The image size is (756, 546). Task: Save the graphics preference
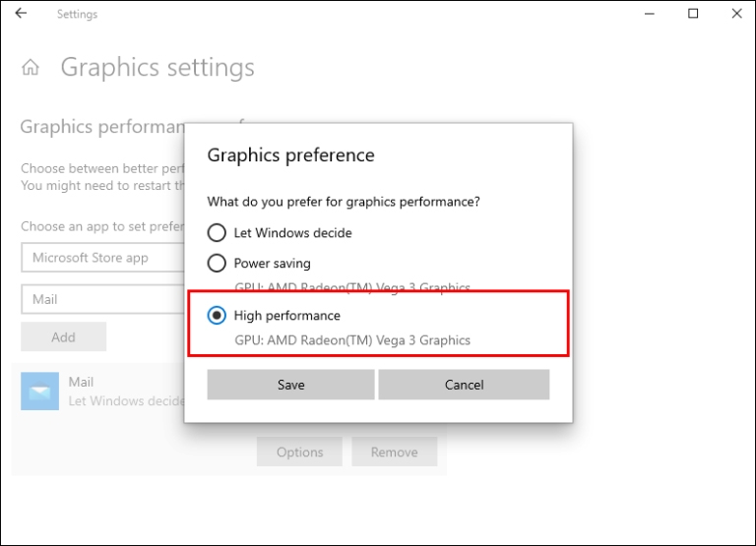tap(290, 385)
